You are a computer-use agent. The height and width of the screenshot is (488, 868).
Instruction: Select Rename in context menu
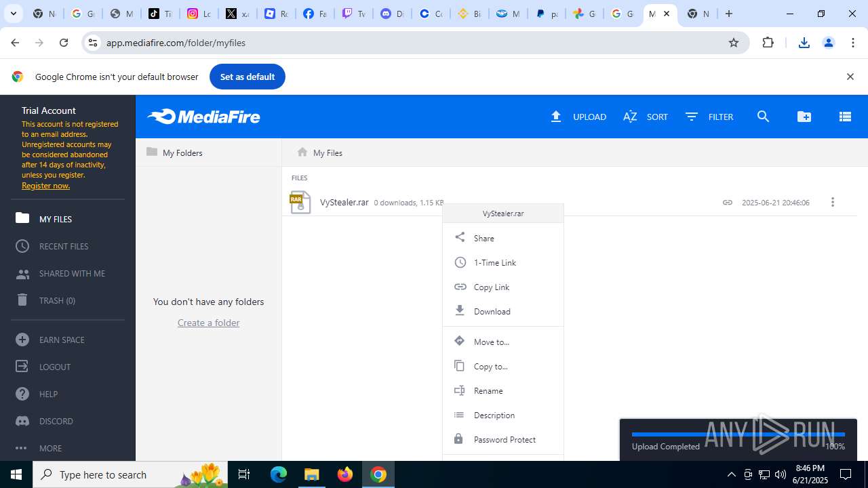503,390
